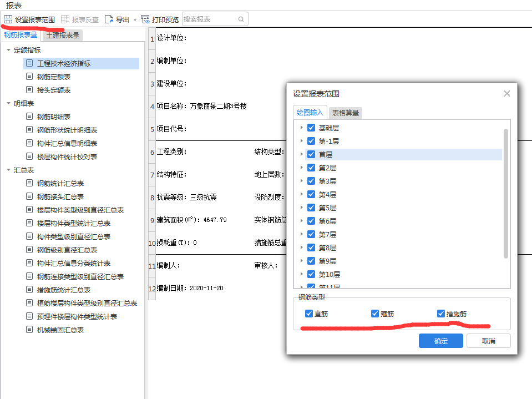This screenshot has height=399, width=532.
Task: Select the 第8层 row label
Action: 327,248
